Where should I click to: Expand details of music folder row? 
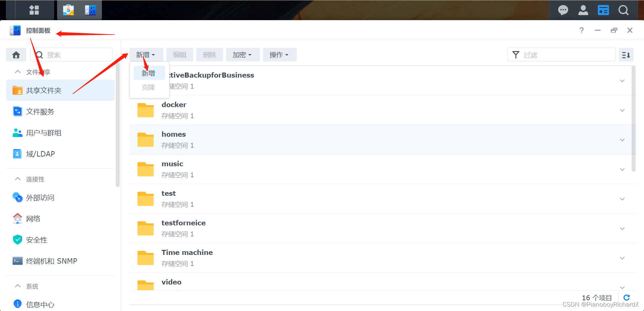tap(622, 169)
